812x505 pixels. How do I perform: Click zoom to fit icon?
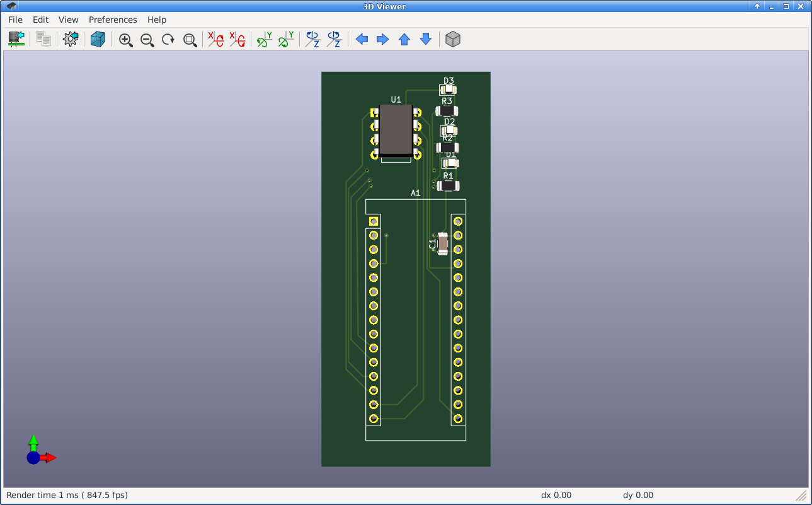tap(190, 40)
